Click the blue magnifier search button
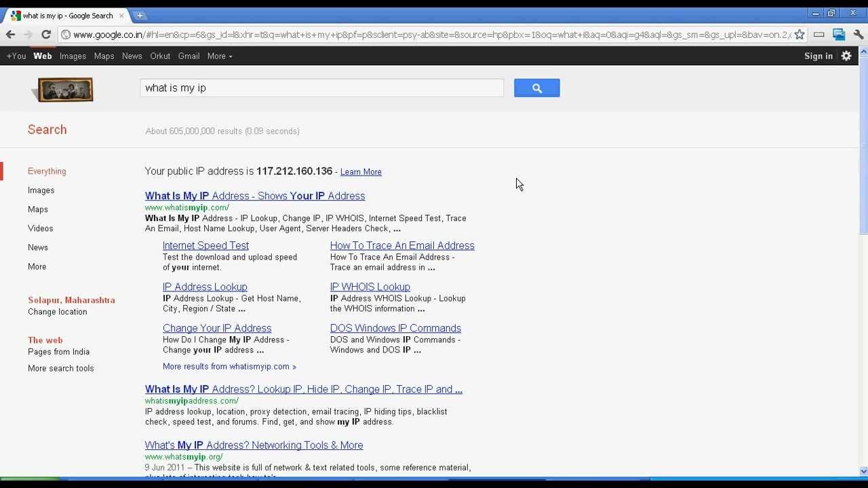Image resolution: width=868 pixels, height=488 pixels. point(537,88)
